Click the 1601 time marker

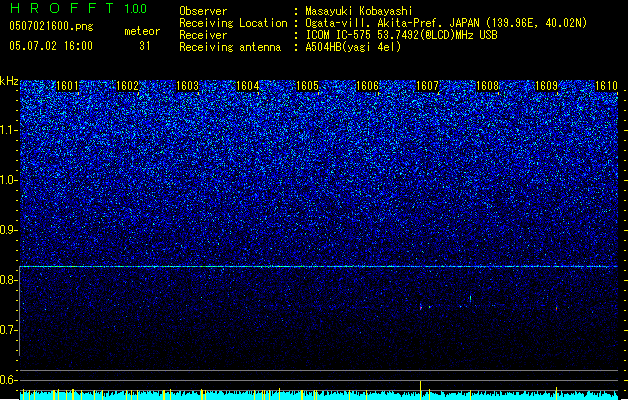(67, 86)
